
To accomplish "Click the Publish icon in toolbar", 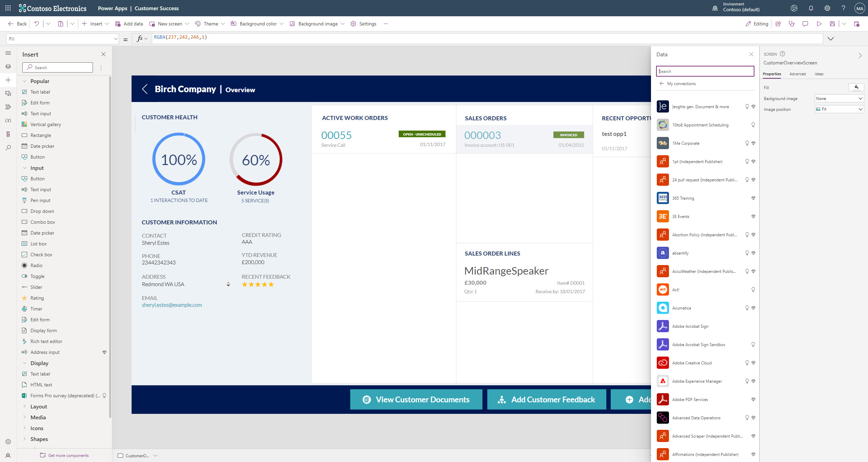I will click(856, 24).
